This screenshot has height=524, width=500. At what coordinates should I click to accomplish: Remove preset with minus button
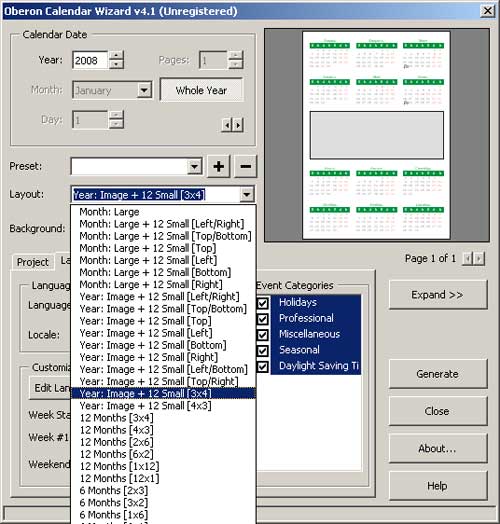click(x=245, y=166)
